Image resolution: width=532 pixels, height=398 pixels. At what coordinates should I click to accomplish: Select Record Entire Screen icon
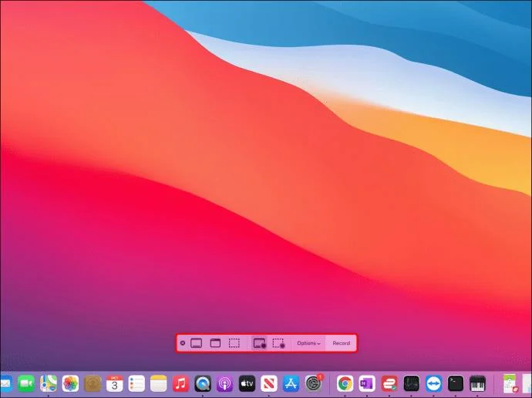pyautogui.click(x=260, y=343)
